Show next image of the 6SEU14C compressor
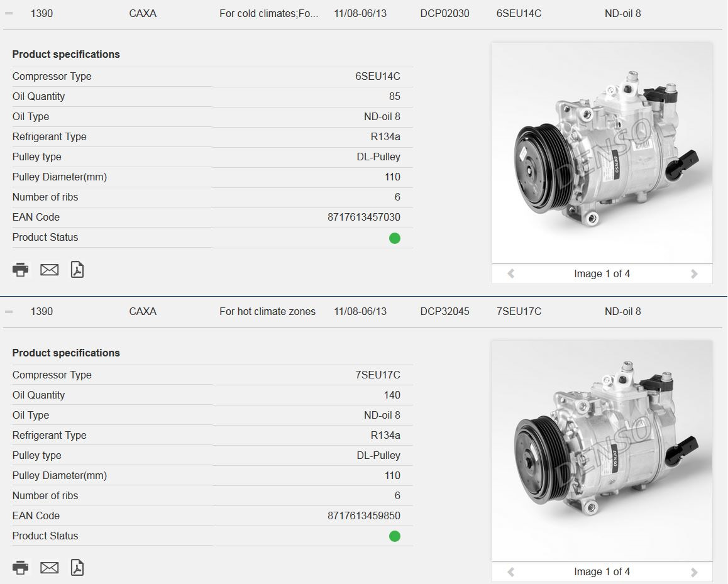This screenshot has height=584, width=728. coord(694,273)
